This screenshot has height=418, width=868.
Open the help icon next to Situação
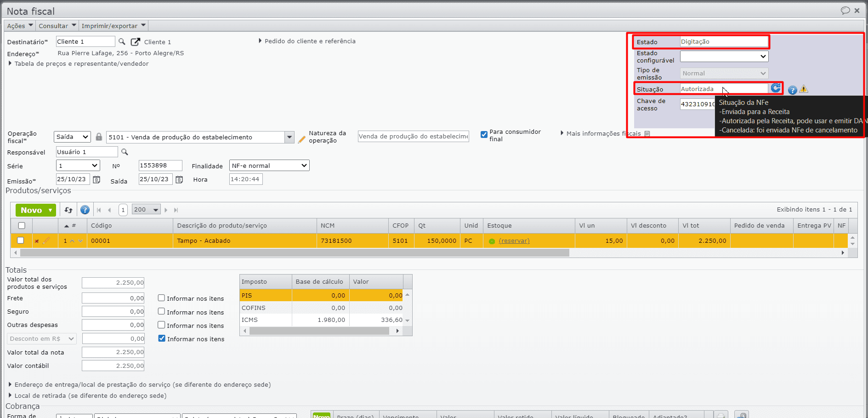coord(793,90)
